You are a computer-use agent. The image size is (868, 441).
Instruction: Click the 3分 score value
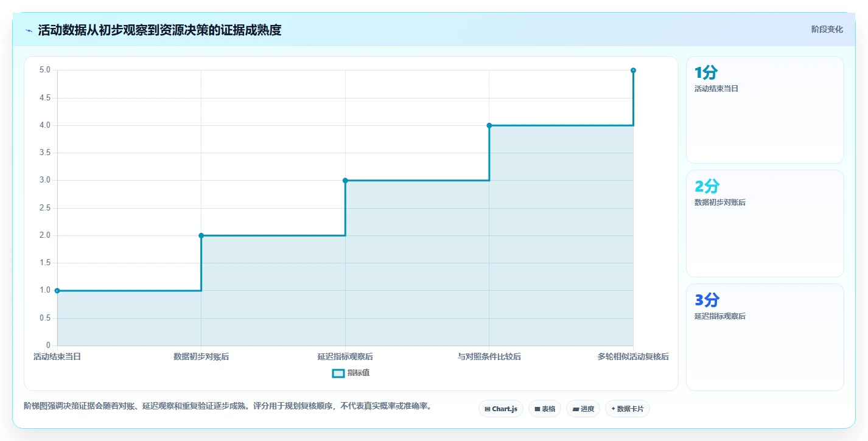tap(707, 300)
